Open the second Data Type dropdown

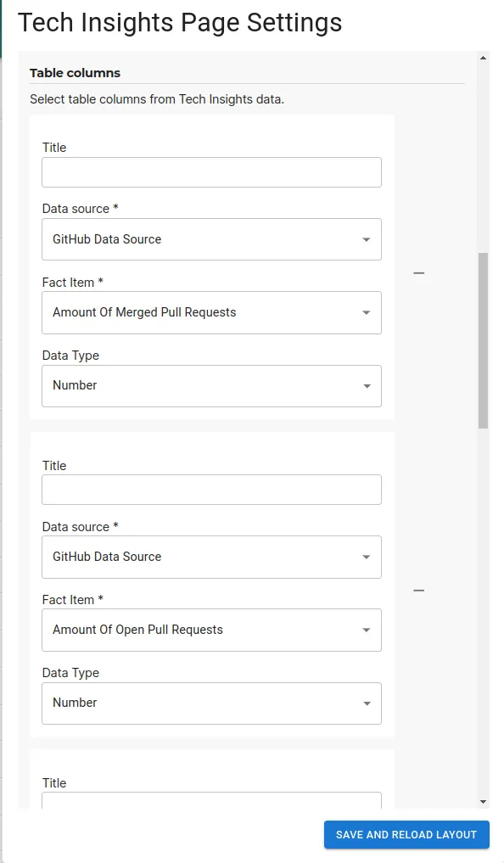pyautogui.click(x=211, y=703)
